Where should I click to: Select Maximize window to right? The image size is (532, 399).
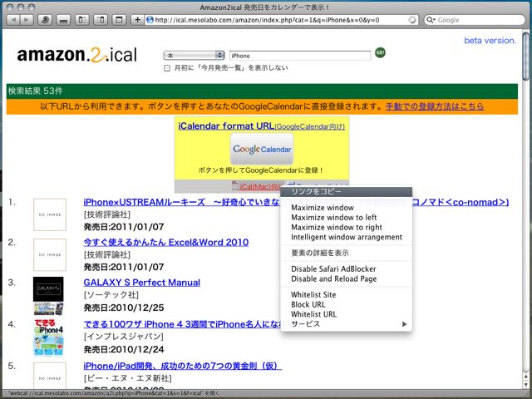click(347, 227)
